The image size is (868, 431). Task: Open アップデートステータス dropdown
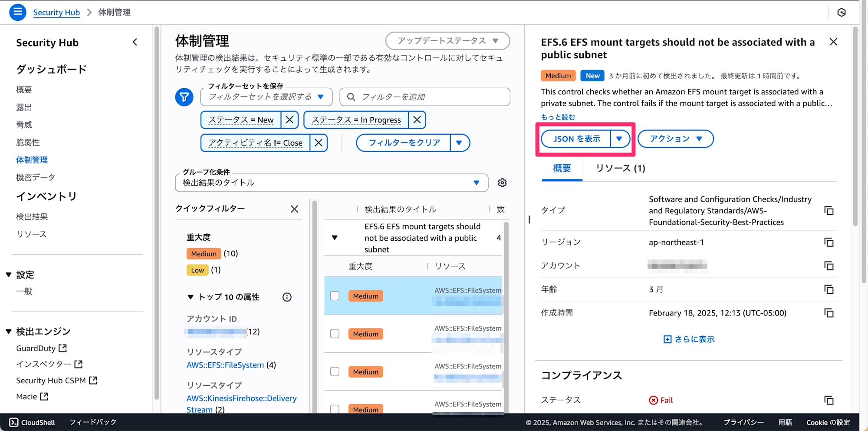tap(447, 41)
